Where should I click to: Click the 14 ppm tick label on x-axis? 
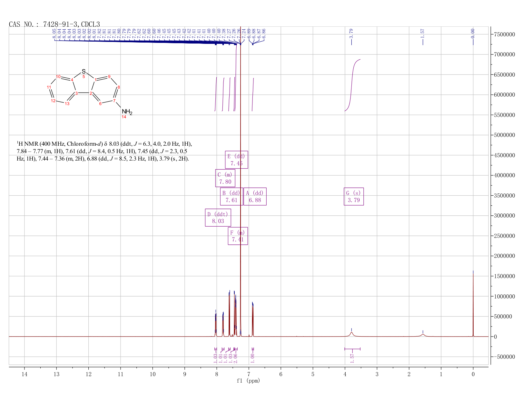coord(25,374)
